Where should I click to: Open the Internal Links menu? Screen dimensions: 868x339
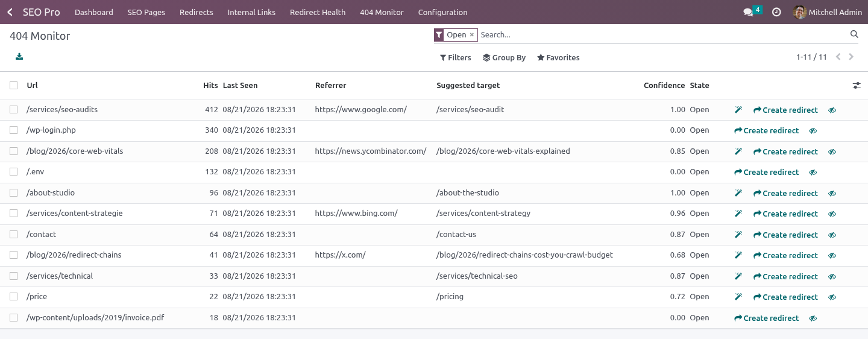pos(251,12)
